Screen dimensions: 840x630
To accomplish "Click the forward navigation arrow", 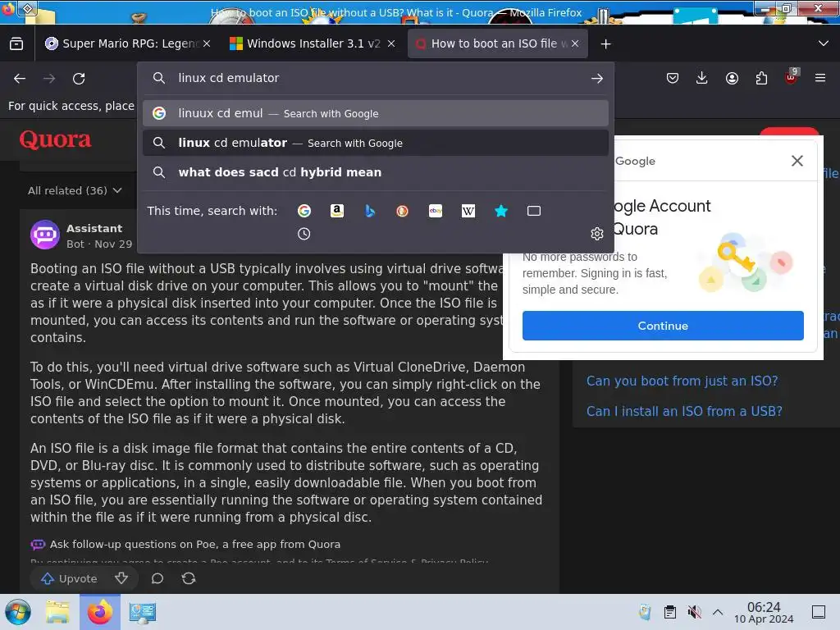I will pyautogui.click(x=49, y=79).
